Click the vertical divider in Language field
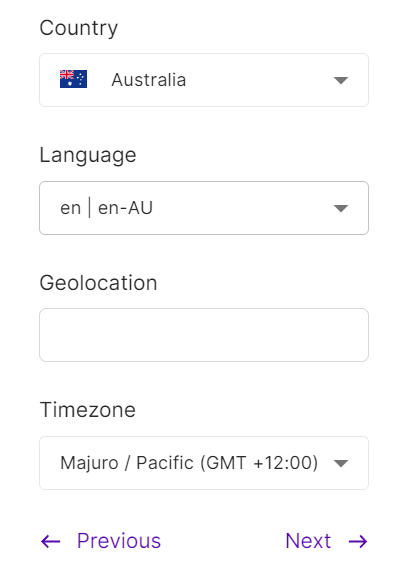The width and height of the screenshot is (397, 571). pos(90,208)
